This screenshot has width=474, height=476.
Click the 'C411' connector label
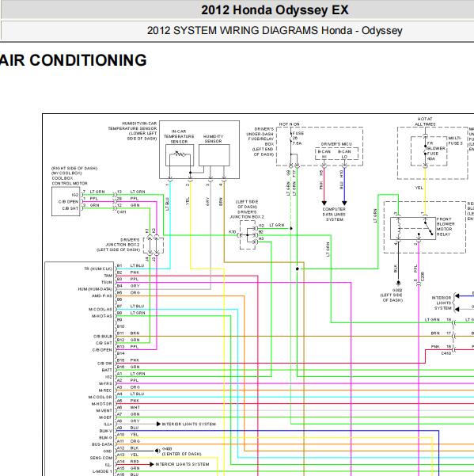pos(121,212)
